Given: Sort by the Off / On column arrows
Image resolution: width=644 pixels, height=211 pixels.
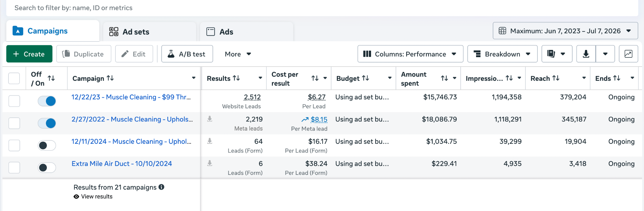Looking at the screenshot, I should 51,78.
